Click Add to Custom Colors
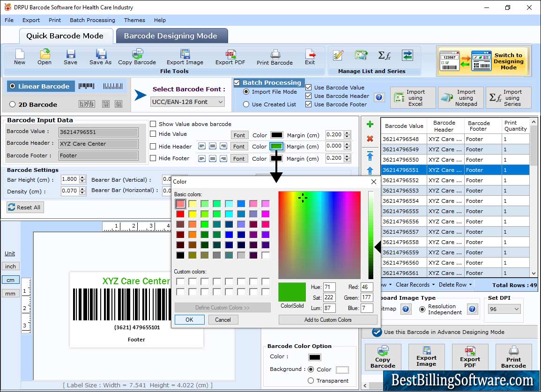541x392 pixels. 328,319
